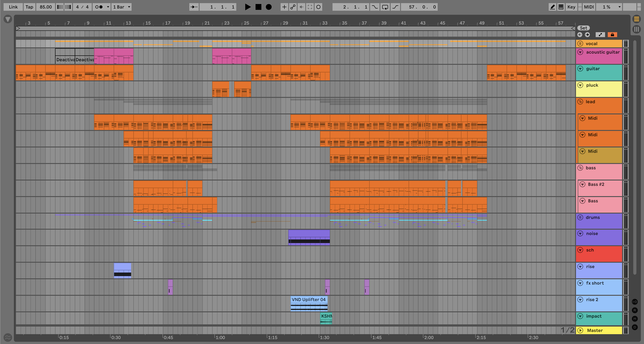
Task: Toggle the Automation Arm link icon
Action: click(x=293, y=7)
